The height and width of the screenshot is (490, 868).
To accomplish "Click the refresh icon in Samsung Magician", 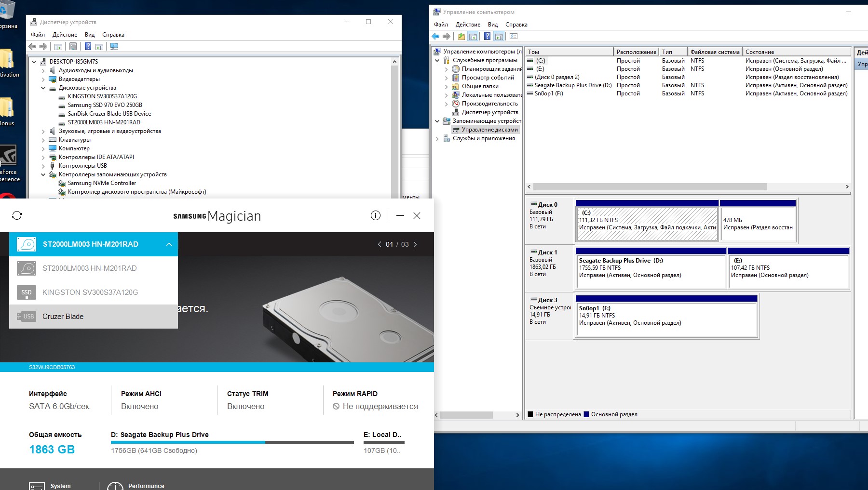I will pos(17,215).
